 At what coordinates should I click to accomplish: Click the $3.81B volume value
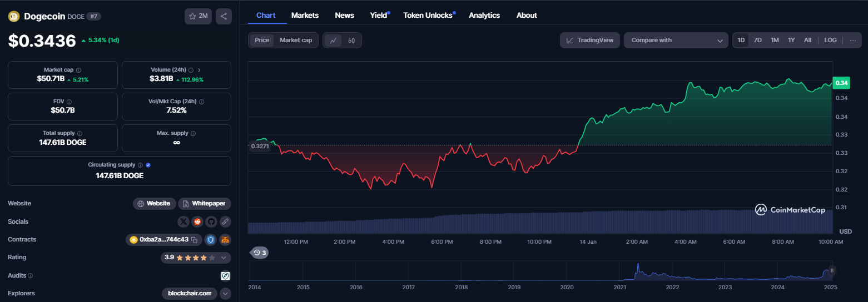161,79
